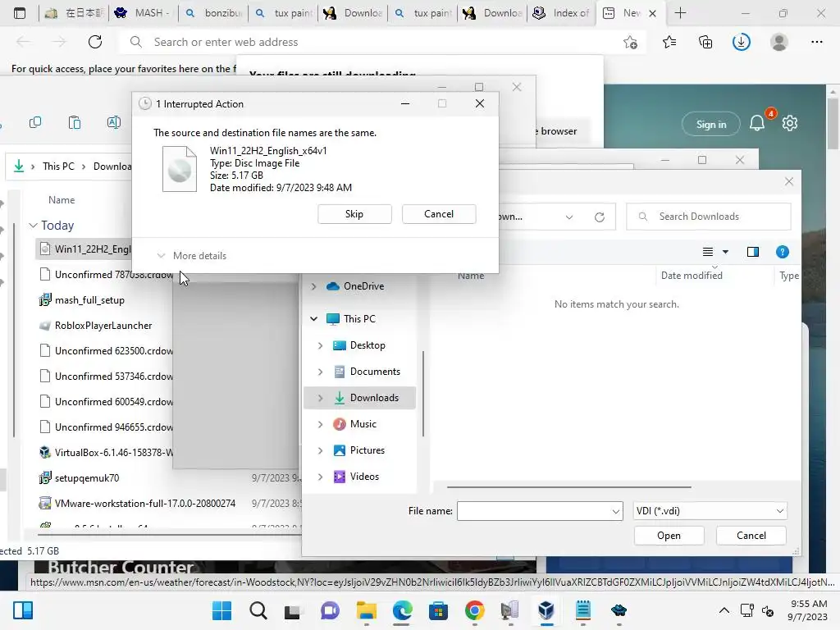Viewport: 840px width, 630px height.
Task: Click Skip in the Interrupted Action dialog
Action: pos(354,214)
